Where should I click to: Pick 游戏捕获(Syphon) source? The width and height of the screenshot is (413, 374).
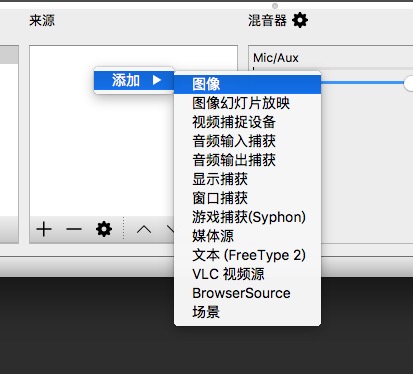click(x=247, y=217)
